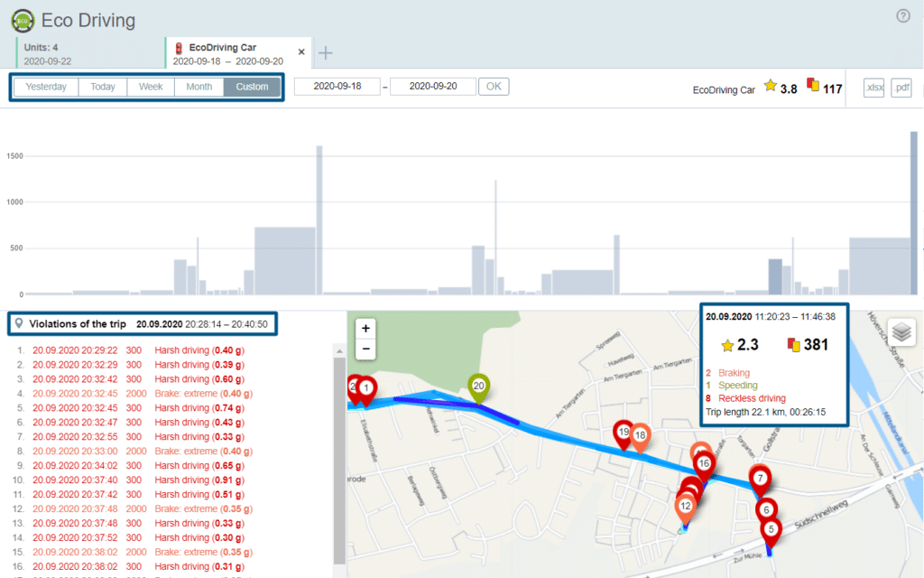Select the Yesterday period filter

(x=45, y=86)
